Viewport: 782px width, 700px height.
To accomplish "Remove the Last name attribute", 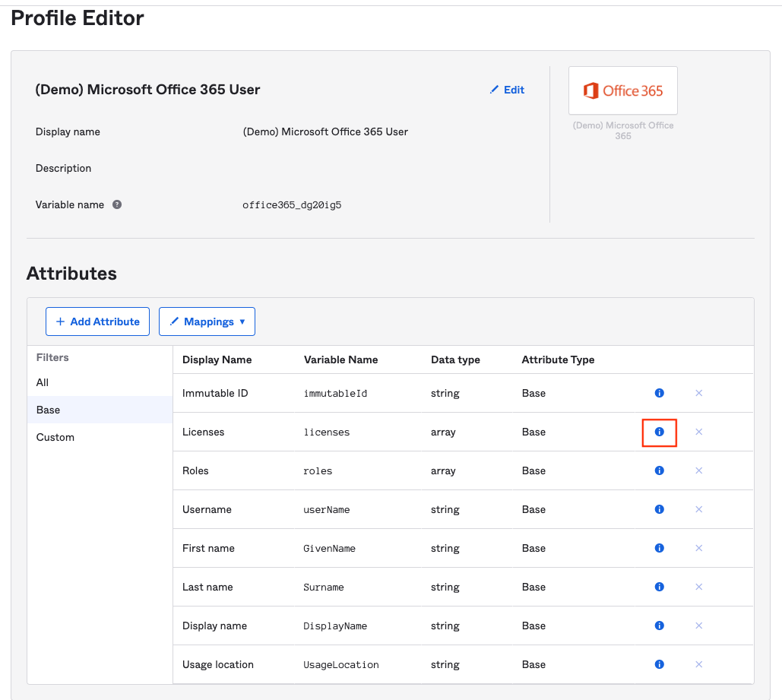I will pyautogui.click(x=698, y=587).
